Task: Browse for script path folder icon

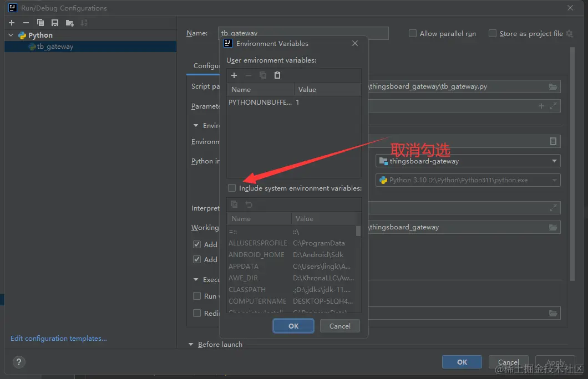Action: tap(552, 86)
